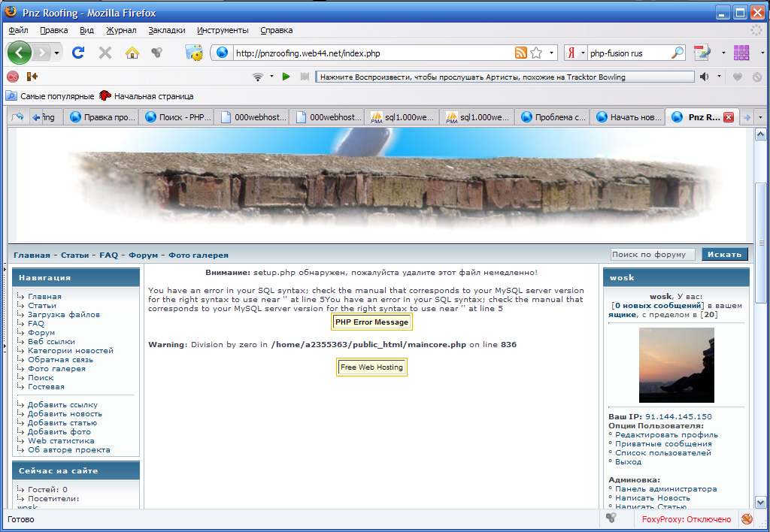Open the Фото галерея navigation link
This screenshot has height=532, width=770.
pos(198,255)
